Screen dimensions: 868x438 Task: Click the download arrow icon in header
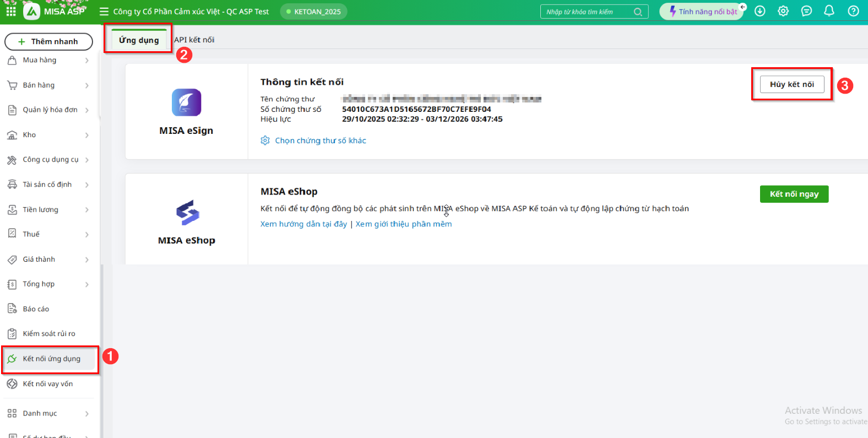760,11
